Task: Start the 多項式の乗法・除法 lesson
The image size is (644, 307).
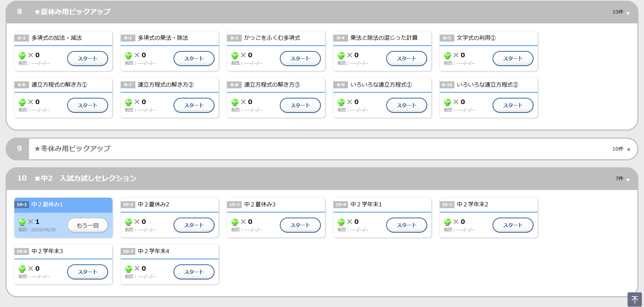Action: tap(194, 59)
